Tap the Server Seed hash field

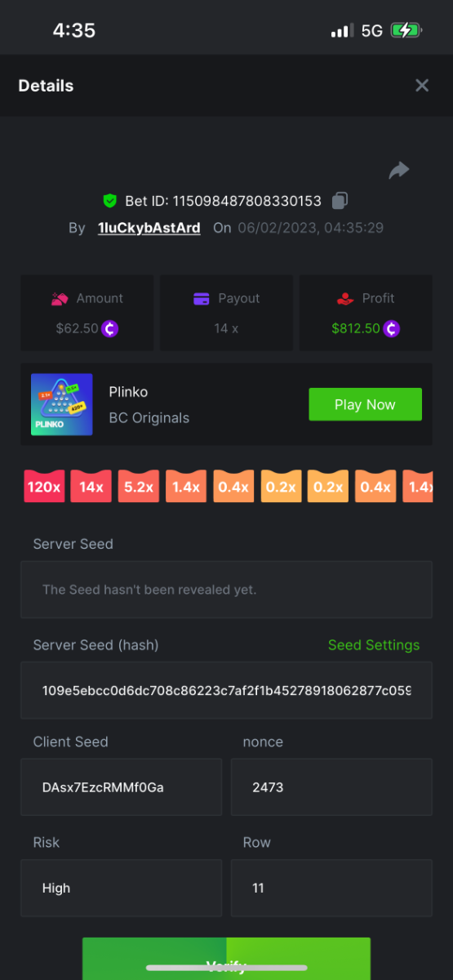coord(226,691)
